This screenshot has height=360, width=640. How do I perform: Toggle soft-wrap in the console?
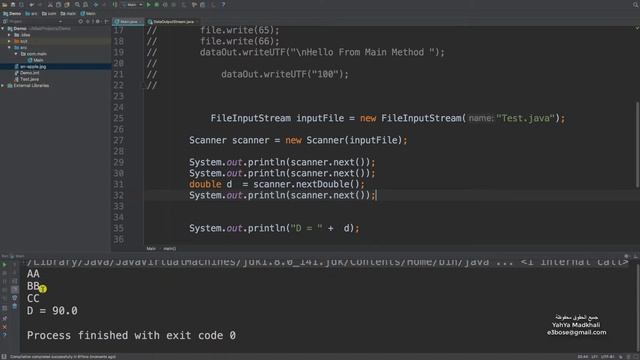(15, 281)
